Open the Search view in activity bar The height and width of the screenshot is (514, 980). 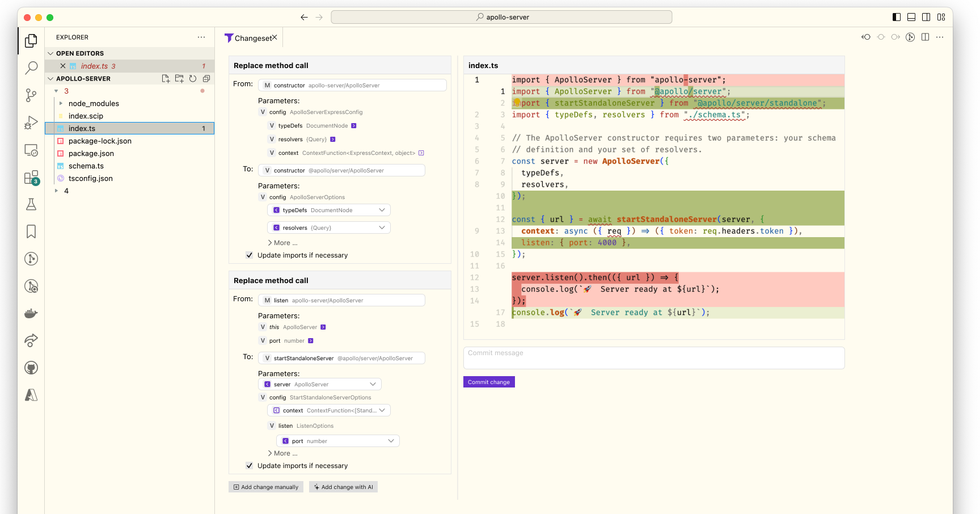click(x=31, y=68)
